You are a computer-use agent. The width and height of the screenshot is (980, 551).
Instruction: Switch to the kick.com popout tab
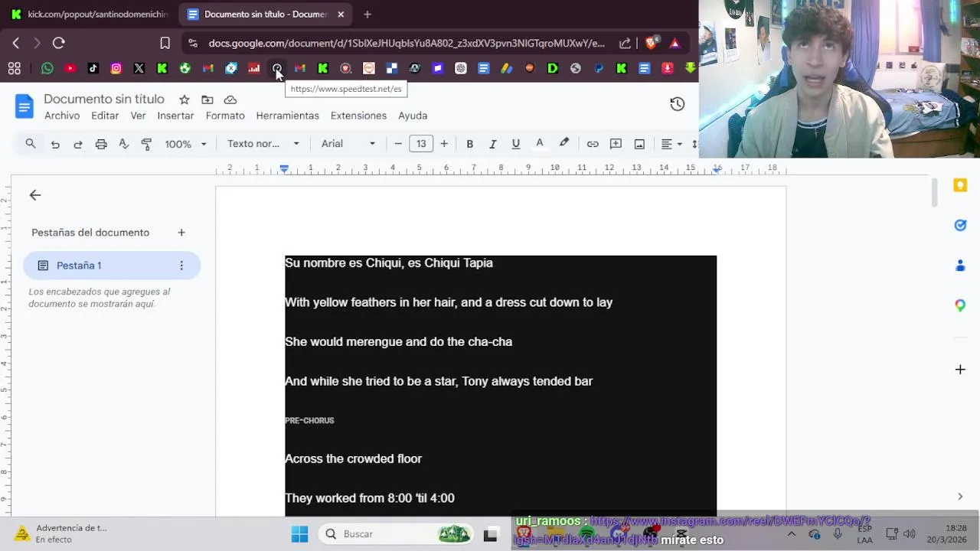pyautogui.click(x=90, y=15)
